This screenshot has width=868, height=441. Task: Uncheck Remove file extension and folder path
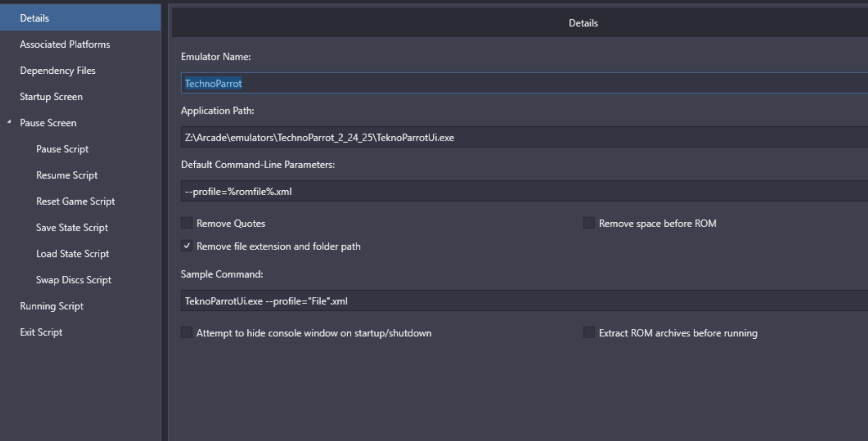[187, 246]
